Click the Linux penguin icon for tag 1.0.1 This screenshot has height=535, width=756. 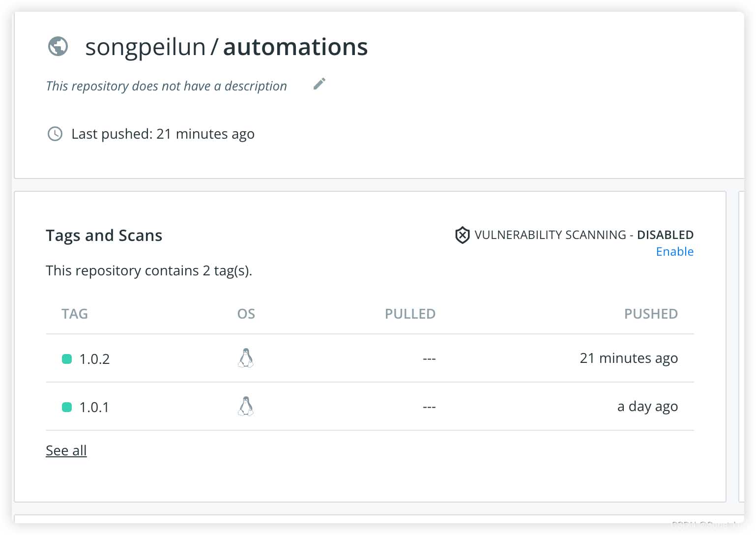coord(246,406)
